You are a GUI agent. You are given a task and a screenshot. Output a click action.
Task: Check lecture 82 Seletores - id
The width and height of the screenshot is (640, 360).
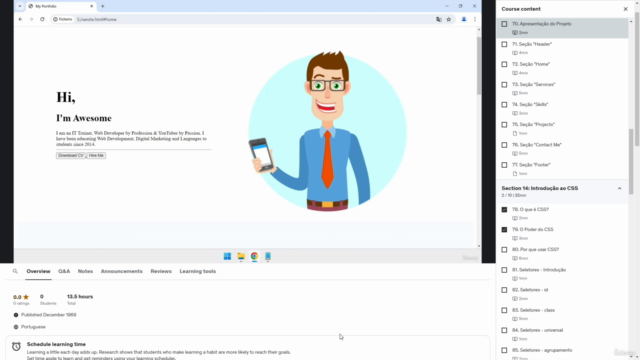(504, 290)
